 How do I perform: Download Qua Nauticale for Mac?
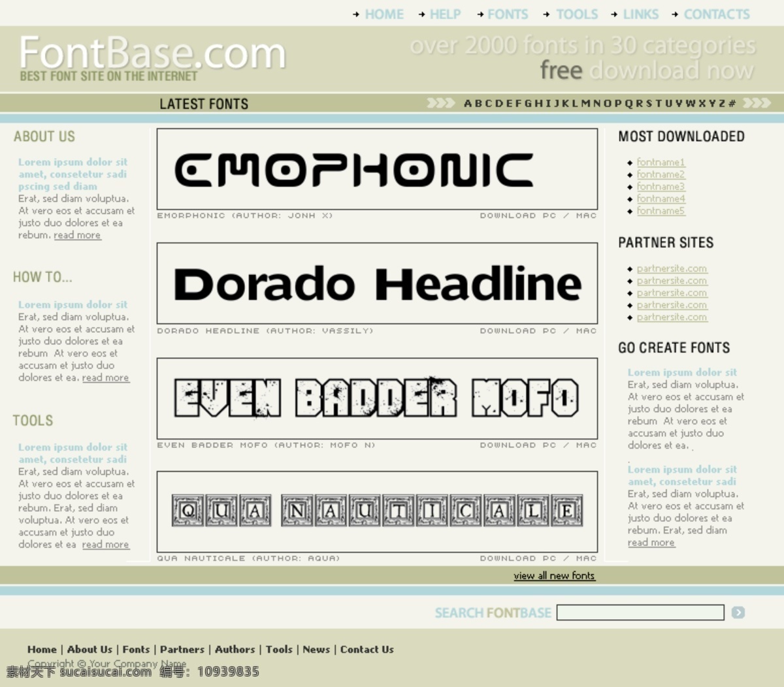point(586,558)
